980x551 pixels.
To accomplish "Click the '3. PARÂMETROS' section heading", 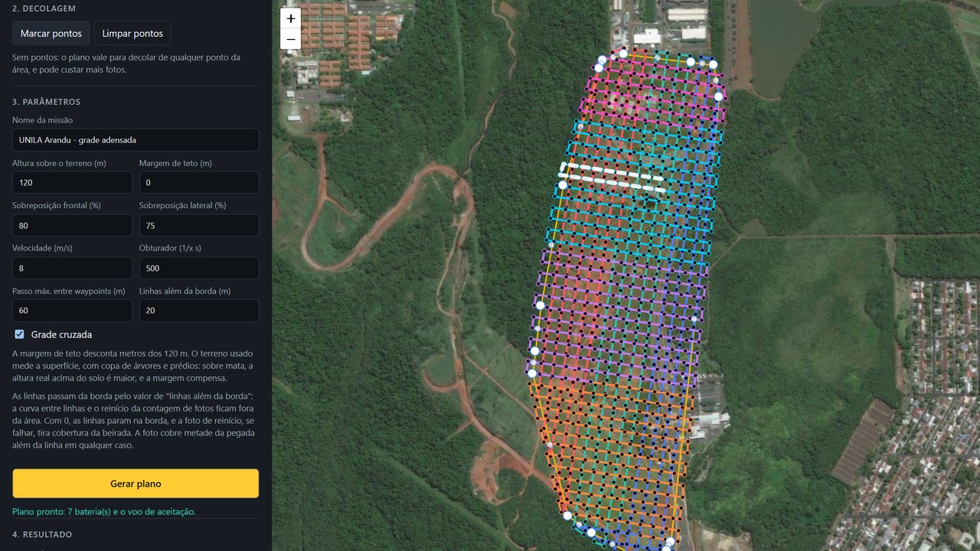I will pyautogui.click(x=46, y=102).
